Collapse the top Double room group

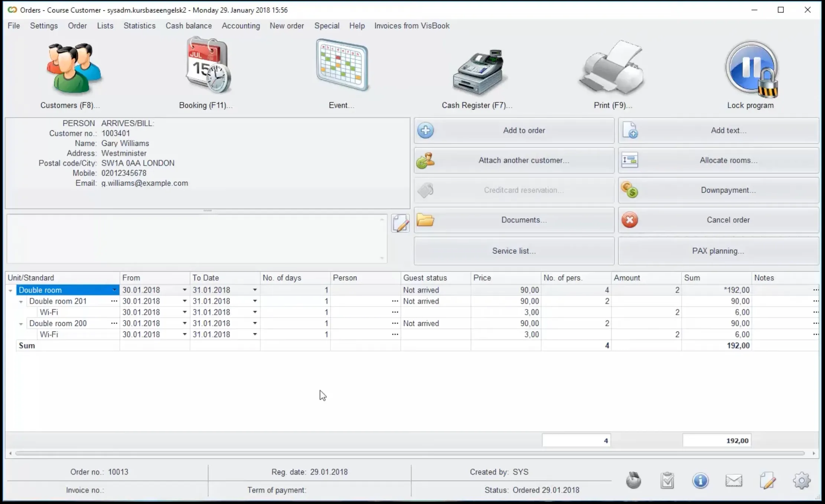(x=10, y=291)
